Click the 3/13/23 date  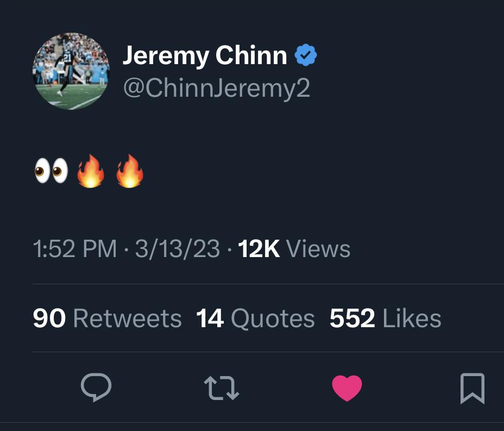178,248
